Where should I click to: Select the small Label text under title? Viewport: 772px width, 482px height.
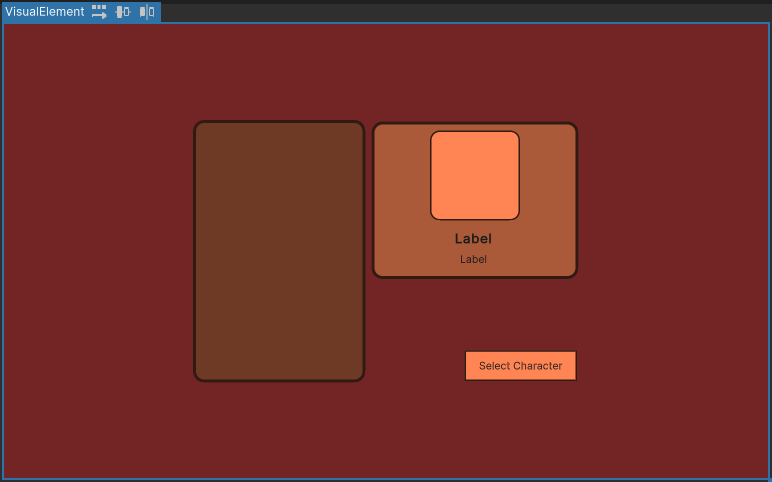473,260
